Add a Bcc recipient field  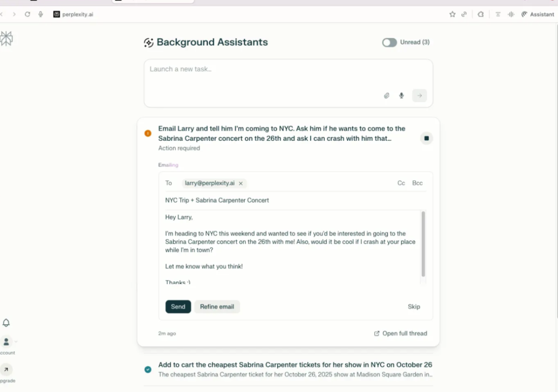tap(417, 183)
